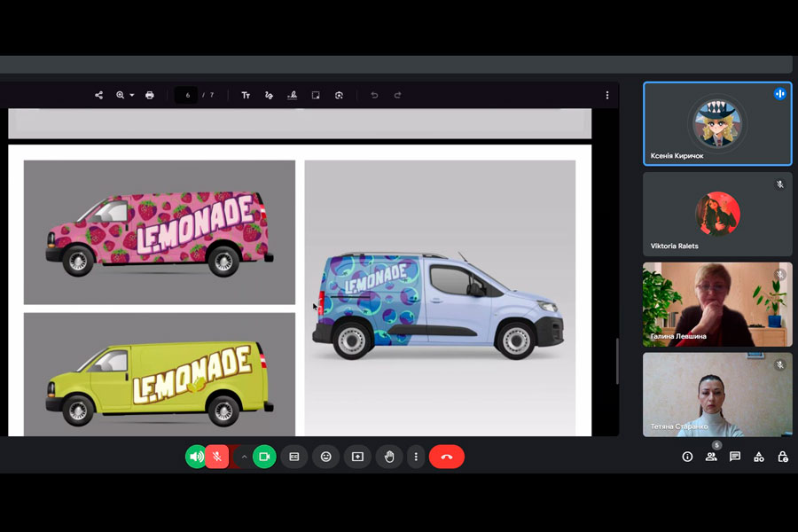Toggle the speaker audio button

pos(196,457)
